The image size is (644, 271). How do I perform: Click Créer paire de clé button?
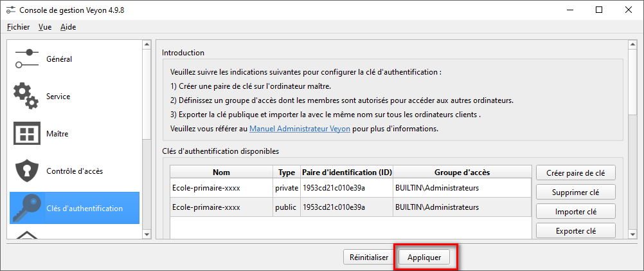(x=575, y=173)
